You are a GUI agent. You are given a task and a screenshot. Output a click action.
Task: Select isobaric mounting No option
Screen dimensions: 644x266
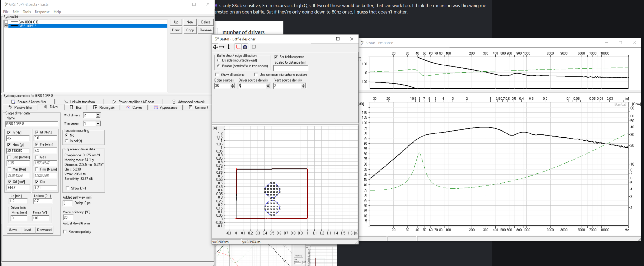click(x=67, y=135)
